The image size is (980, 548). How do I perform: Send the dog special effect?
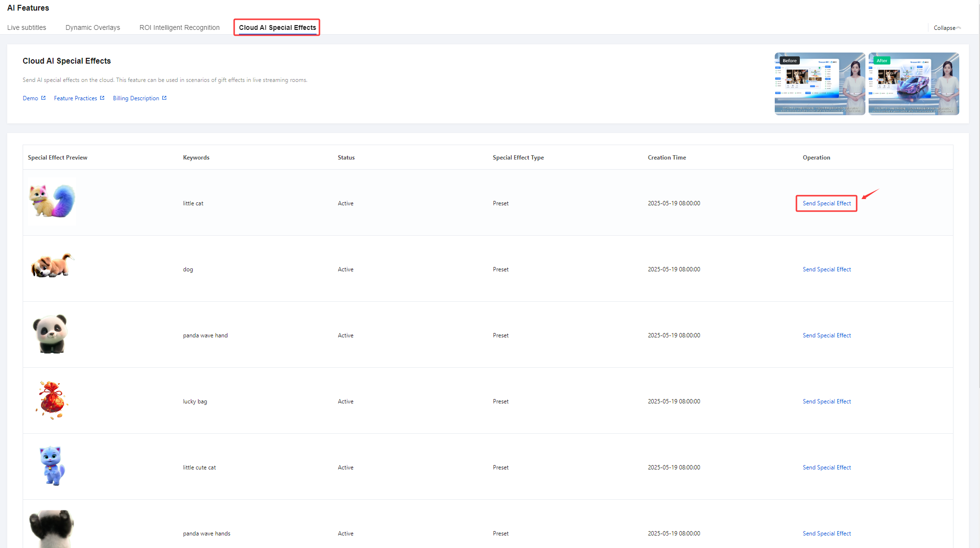(826, 269)
